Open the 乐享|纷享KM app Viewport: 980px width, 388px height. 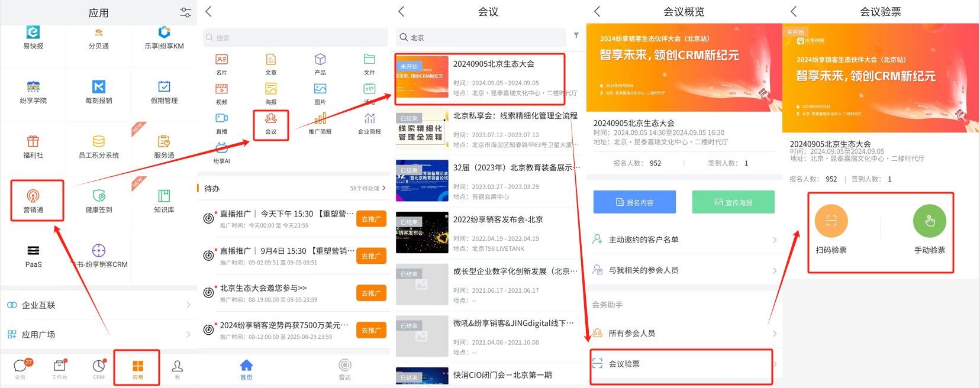coord(164,37)
